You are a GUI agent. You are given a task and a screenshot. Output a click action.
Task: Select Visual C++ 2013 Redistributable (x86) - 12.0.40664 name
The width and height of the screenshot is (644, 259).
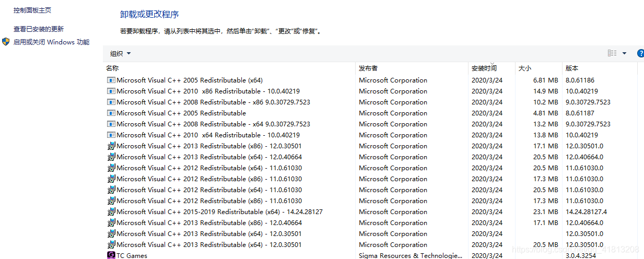(209, 223)
